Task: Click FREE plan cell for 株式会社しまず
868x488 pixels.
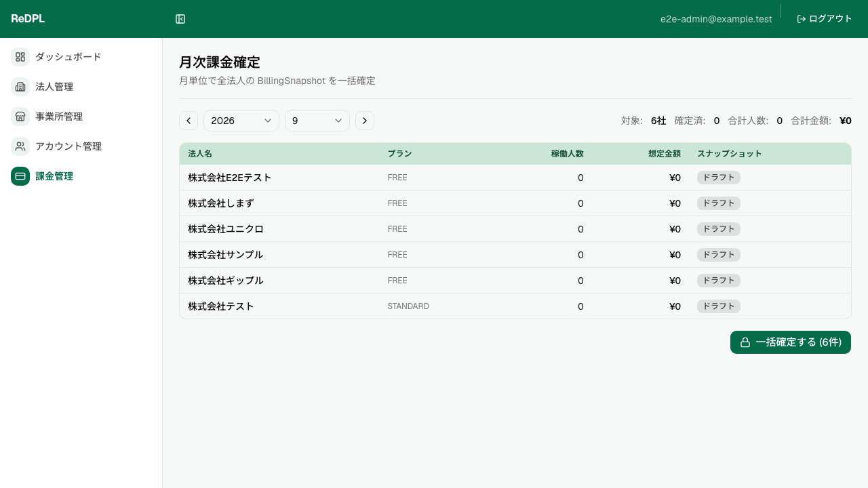Action: click(x=397, y=203)
